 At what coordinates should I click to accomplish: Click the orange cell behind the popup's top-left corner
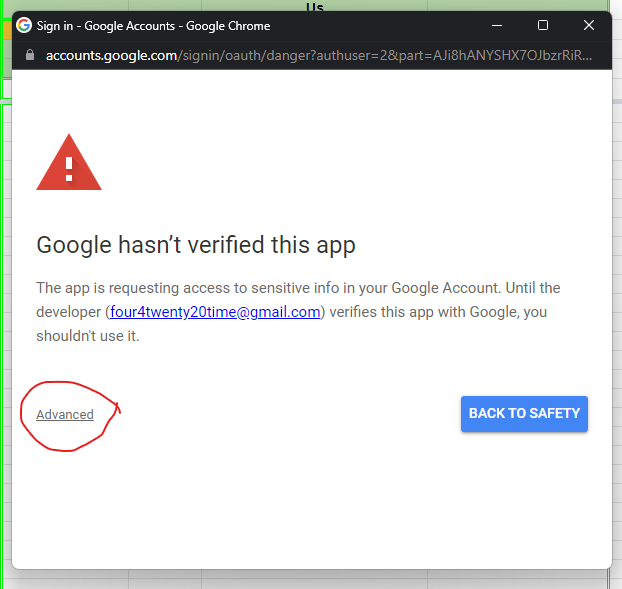[x=5, y=31]
